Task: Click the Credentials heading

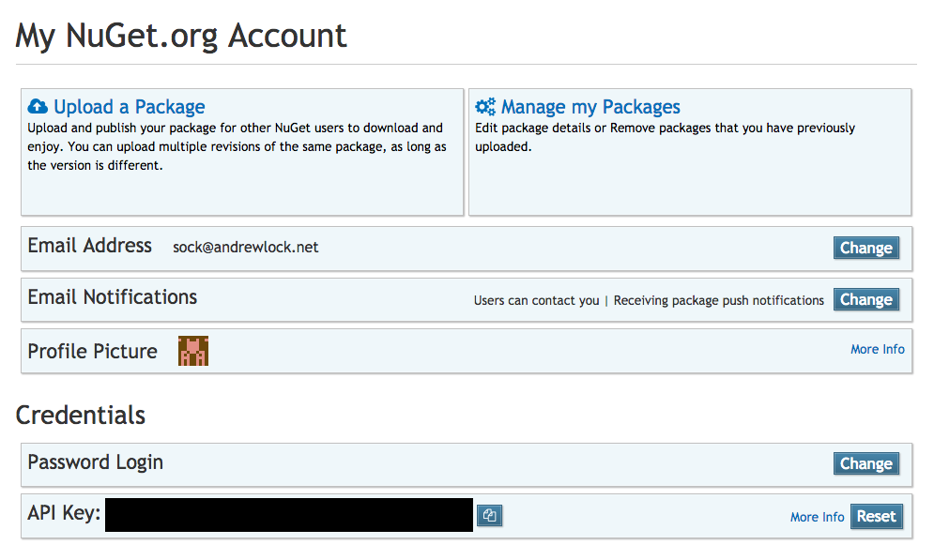Action: (x=81, y=415)
